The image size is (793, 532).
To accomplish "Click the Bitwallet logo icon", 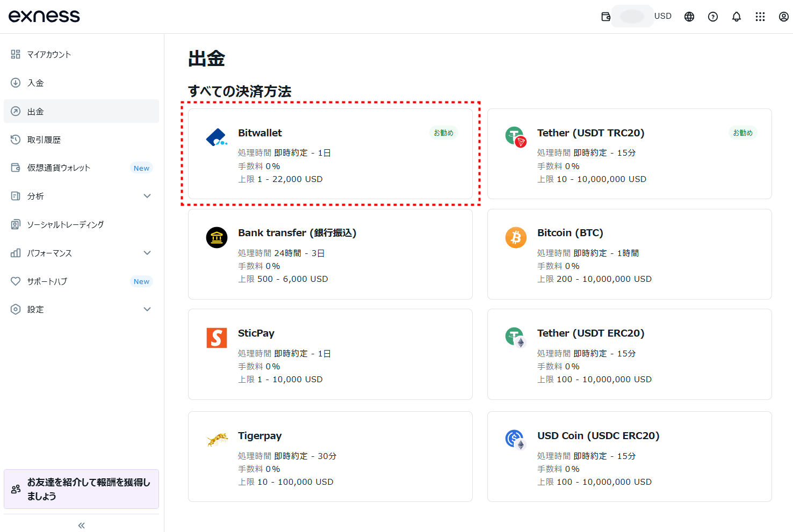I will coord(217,137).
